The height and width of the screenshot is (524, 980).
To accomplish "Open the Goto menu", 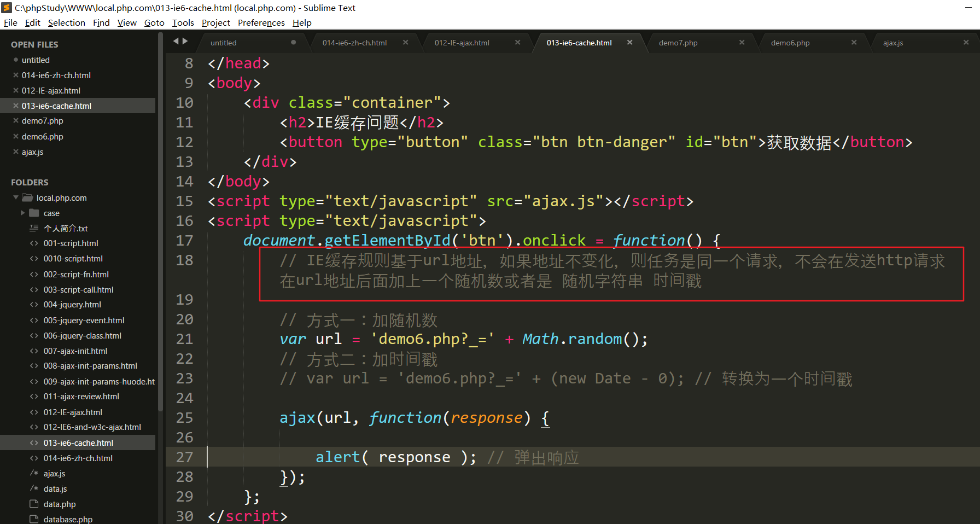I will (x=154, y=23).
